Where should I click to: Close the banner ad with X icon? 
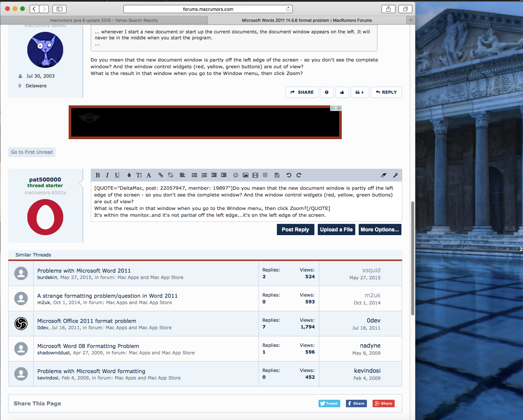coord(339,108)
